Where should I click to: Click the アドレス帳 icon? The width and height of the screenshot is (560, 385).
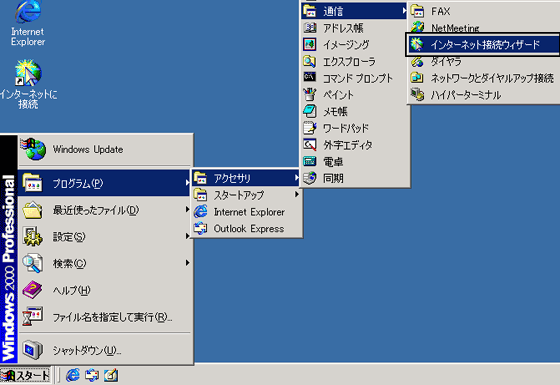[310, 28]
